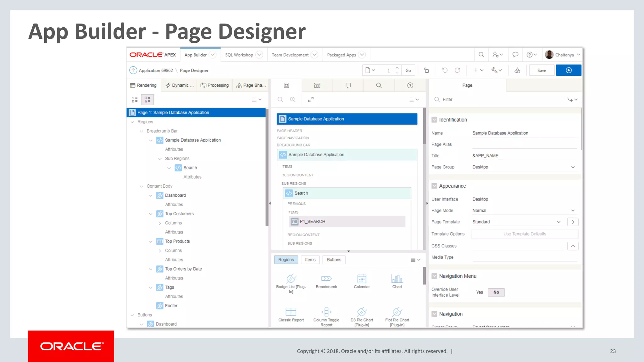Open the Page Group dropdown
This screenshot has width=644, height=362.
[524, 167]
